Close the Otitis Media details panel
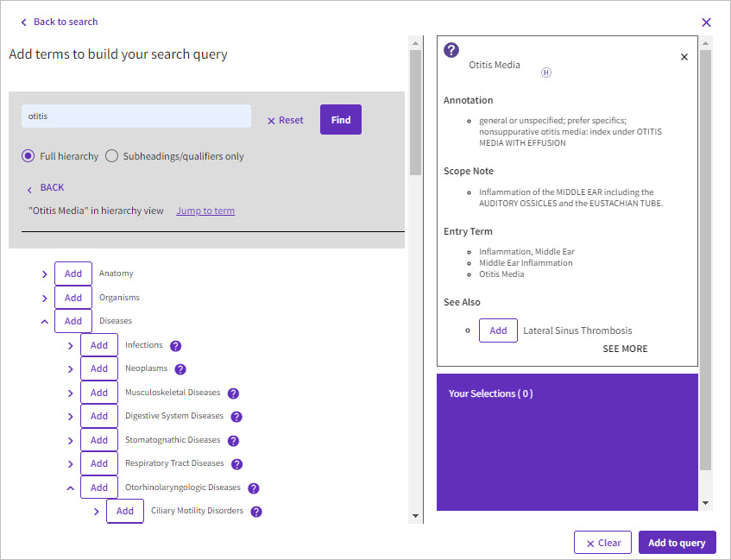The image size is (731, 560). [x=684, y=57]
